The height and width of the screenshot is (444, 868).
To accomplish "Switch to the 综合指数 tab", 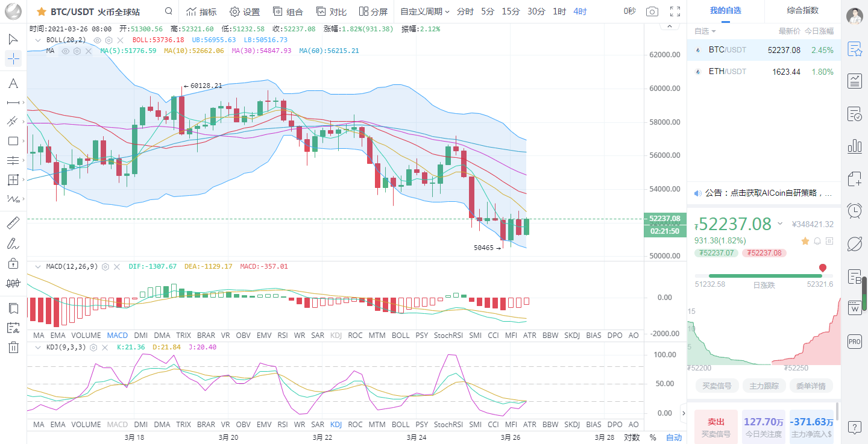I will tap(803, 11).
